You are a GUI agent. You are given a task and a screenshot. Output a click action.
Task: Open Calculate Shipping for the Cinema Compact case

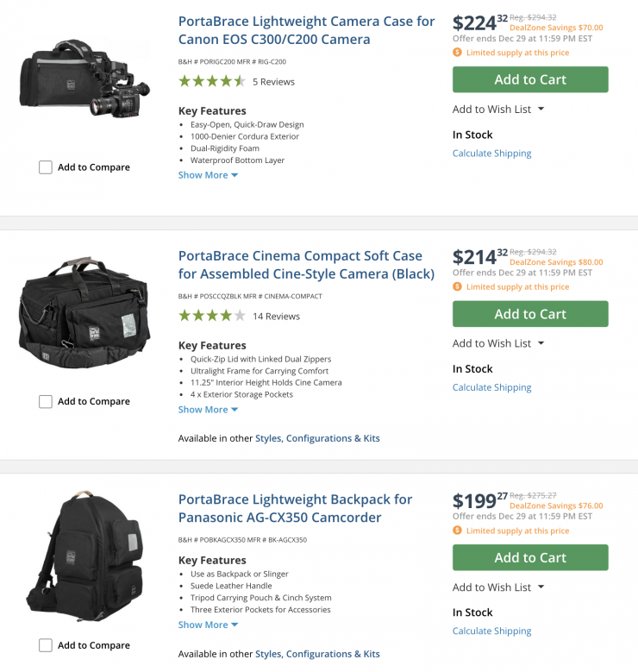(491, 387)
